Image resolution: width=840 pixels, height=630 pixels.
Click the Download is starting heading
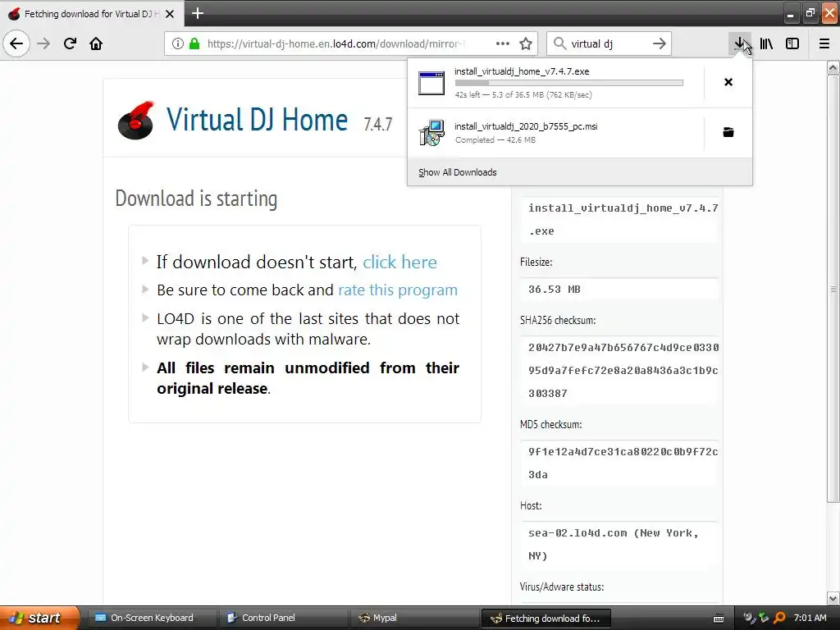coord(196,199)
